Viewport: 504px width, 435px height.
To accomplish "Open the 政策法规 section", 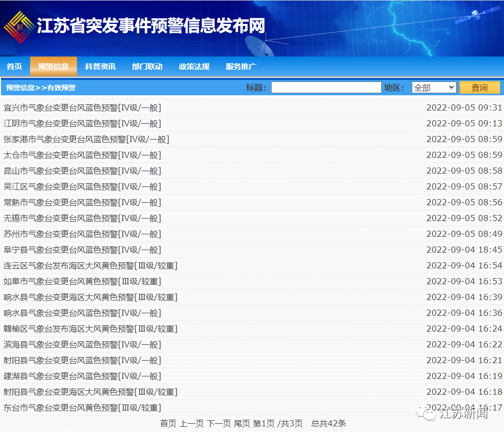I will coord(194,66).
